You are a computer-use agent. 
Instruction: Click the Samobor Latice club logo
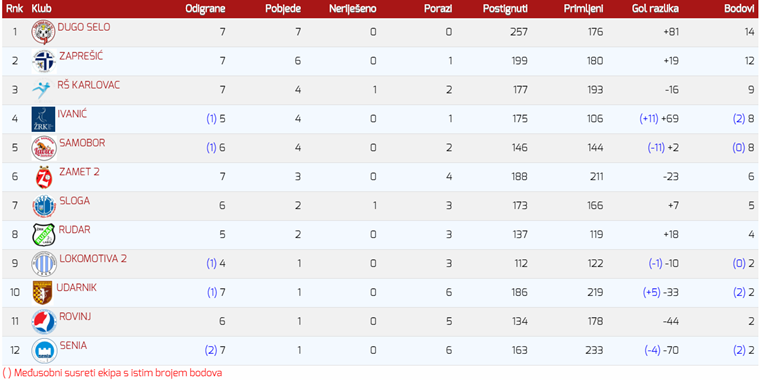[44, 148]
